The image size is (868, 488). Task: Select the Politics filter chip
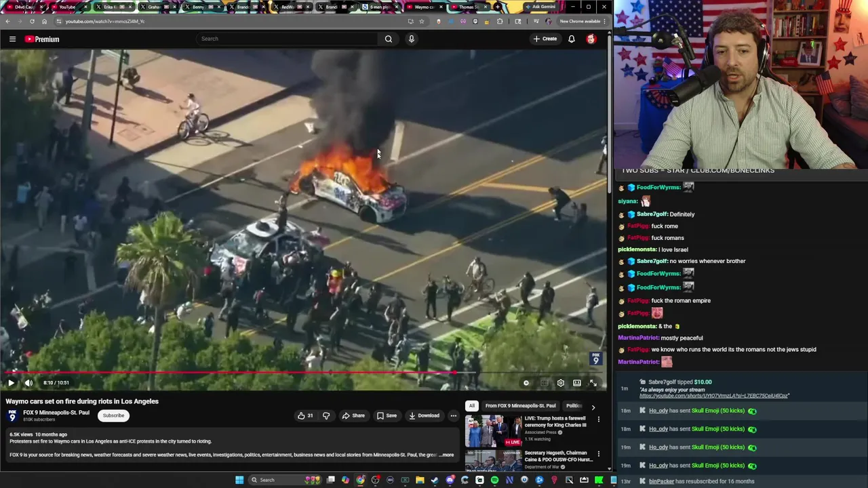[574, 406]
